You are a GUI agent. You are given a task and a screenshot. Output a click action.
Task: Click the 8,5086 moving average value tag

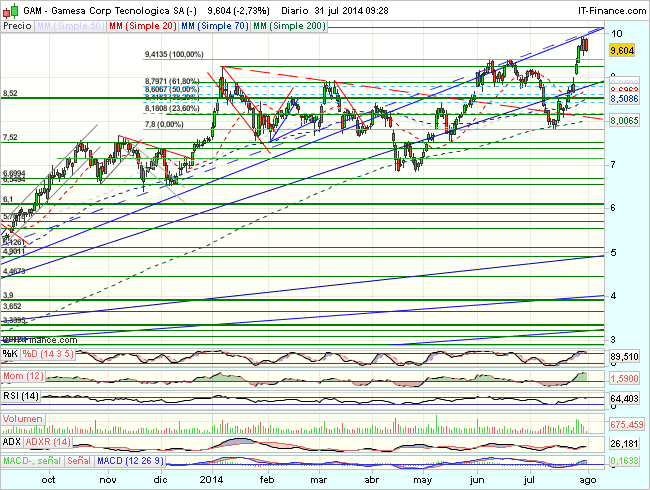[x=624, y=99]
